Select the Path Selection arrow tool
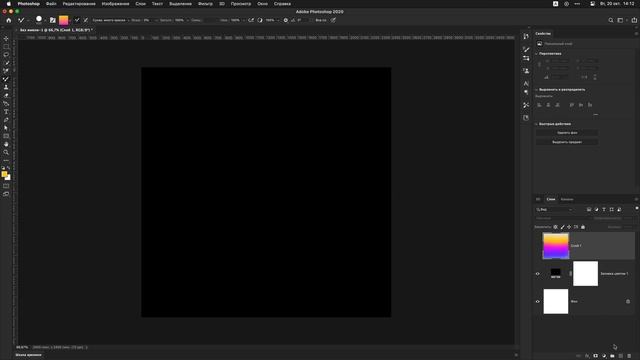 click(x=6, y=128)
